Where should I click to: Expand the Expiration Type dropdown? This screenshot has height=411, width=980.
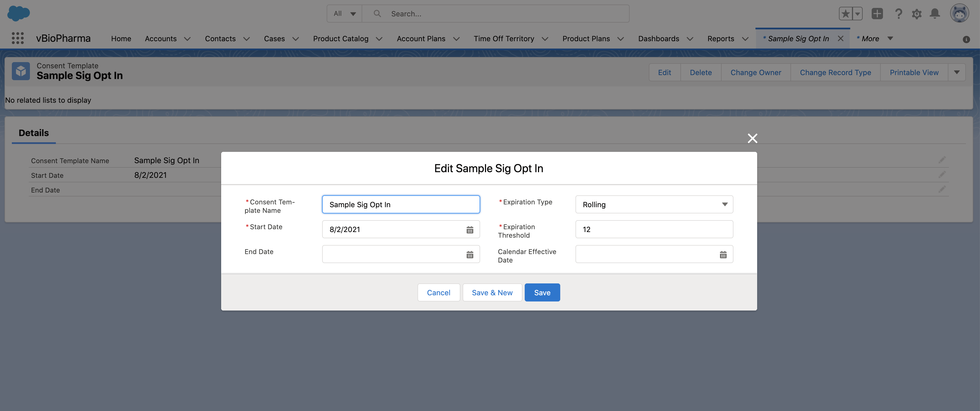pyautogui.click(x=654, y=204)
